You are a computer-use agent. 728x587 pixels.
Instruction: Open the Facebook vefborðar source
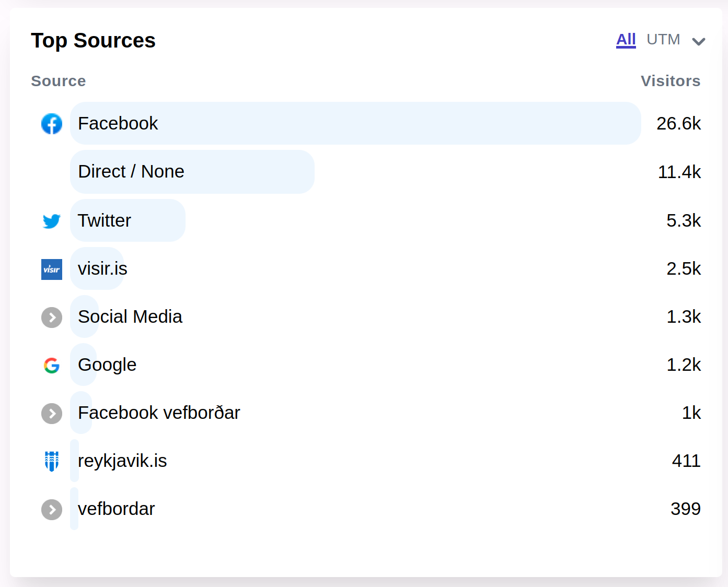[x=159, y=413]
